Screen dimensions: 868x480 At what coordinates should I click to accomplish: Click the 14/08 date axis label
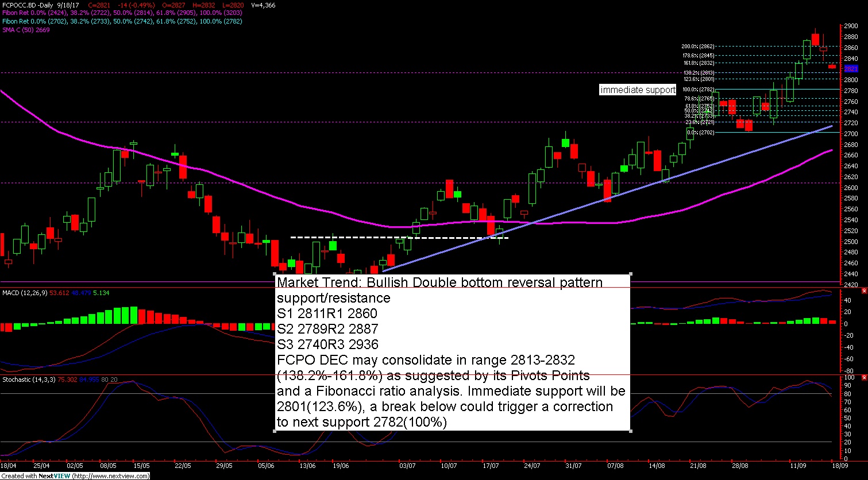[x=657, y=466]
